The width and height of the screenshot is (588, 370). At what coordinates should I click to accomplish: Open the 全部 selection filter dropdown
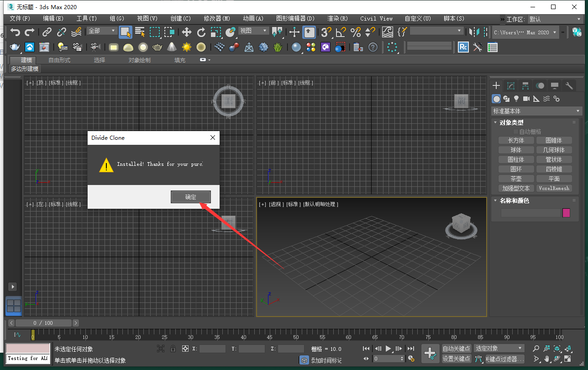tap(102, 31)
